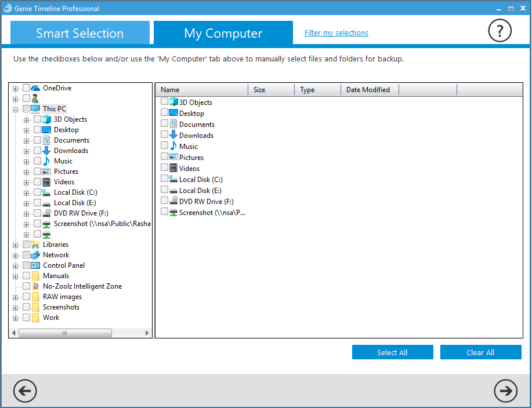Check the Pictures checkbox in tree
Viewport: 532px width, 408px height.
tap(37, 172)
